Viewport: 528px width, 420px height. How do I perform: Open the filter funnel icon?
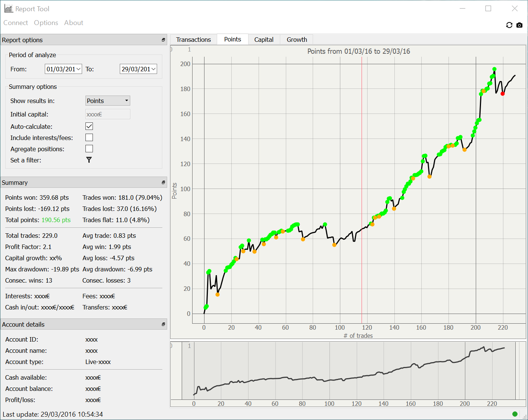coord(89,160)
